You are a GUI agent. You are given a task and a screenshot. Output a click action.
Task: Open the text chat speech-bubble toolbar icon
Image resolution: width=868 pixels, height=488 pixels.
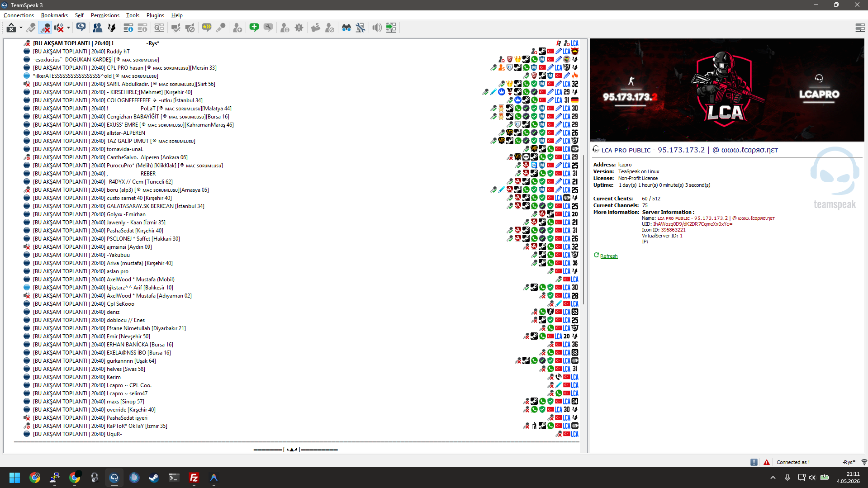(81, 28)
